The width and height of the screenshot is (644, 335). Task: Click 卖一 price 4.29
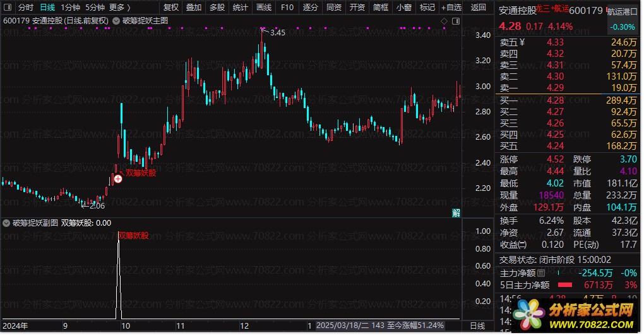point(555,88)
